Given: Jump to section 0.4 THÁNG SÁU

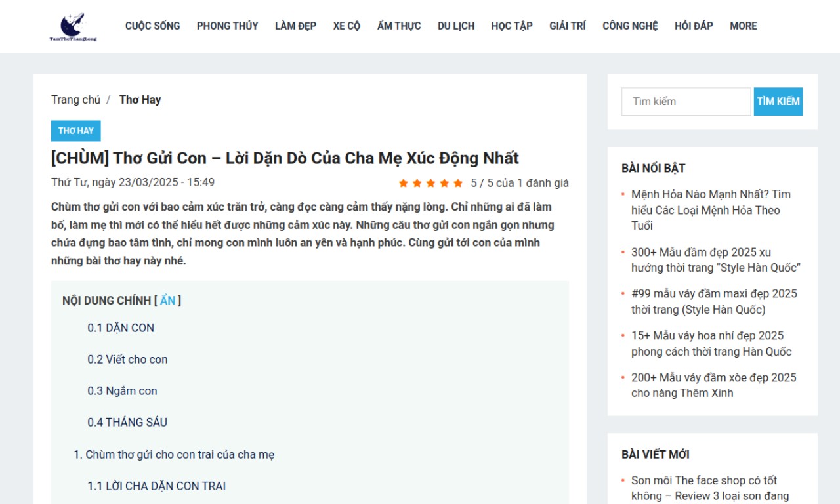Looking at the screenshot, I should 127,423.
